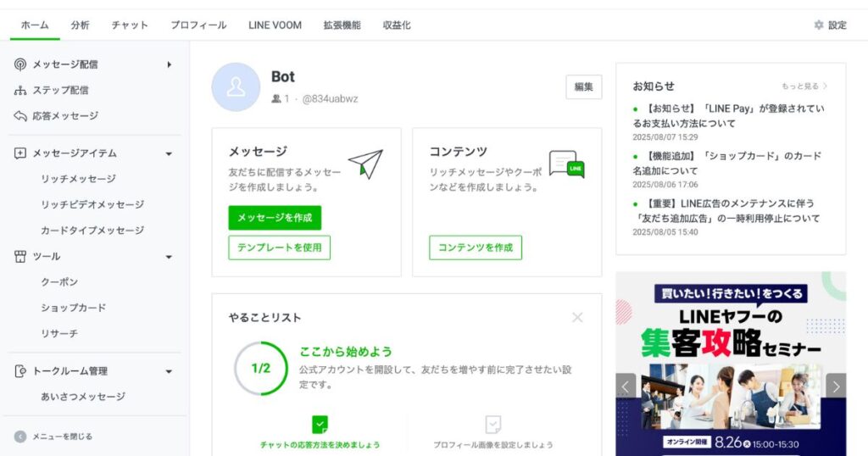
Task: Click the auto-response reply arrow icon
Action: pyautogui.click(x=20, y=115)
